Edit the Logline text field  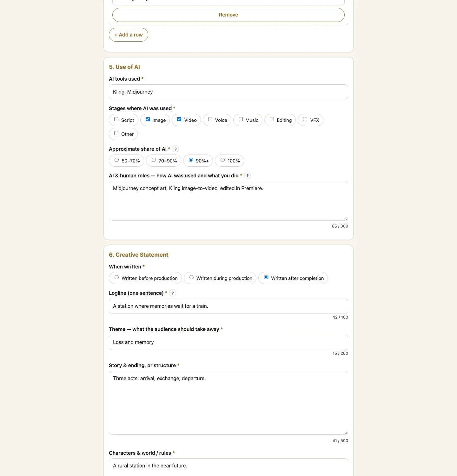pos(228,306)
